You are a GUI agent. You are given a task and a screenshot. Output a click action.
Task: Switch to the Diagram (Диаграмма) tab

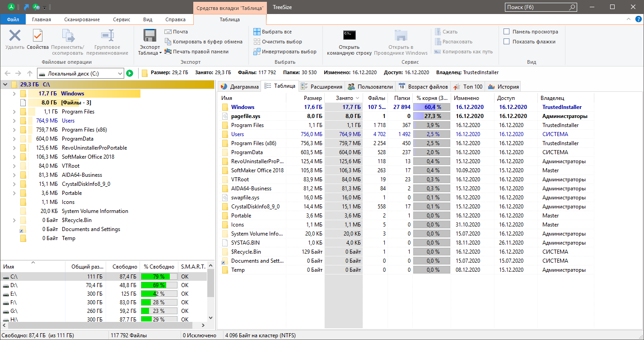(x=239, y=86)
